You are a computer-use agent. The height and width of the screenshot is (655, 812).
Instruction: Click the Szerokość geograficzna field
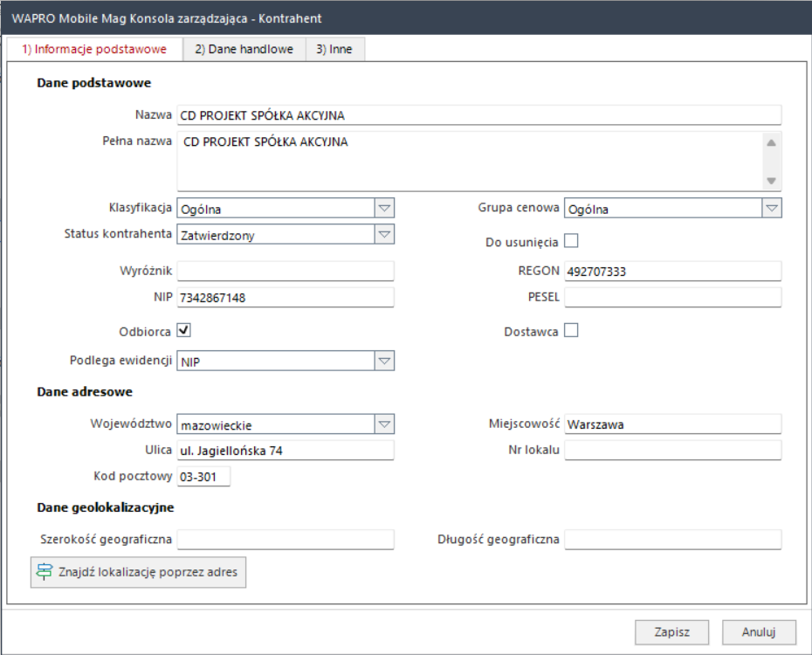(x=286, y=540)
